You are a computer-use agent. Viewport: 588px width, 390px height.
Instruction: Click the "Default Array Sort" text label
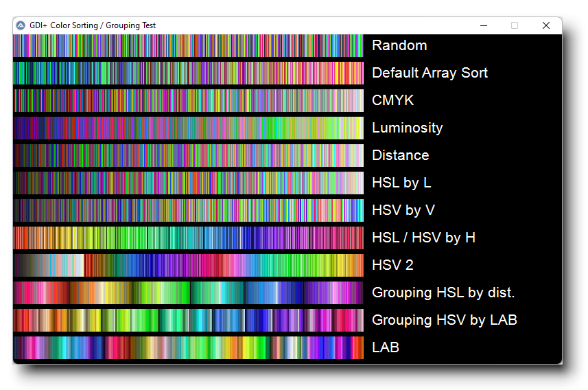[430, 73]
